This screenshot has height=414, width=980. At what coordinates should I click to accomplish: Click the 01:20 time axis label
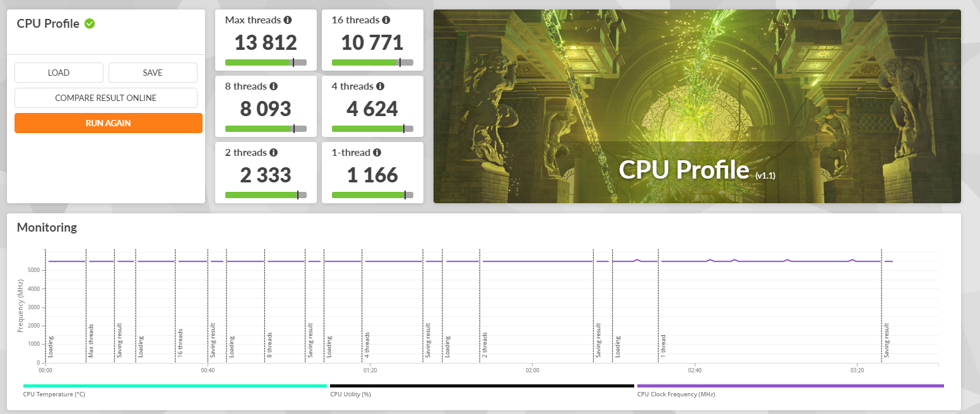pos(370,370)
